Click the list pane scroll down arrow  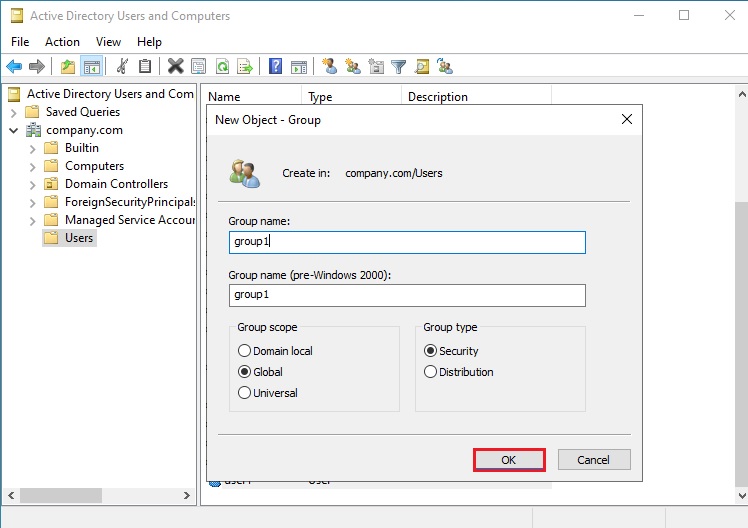(x=742, y=496)
